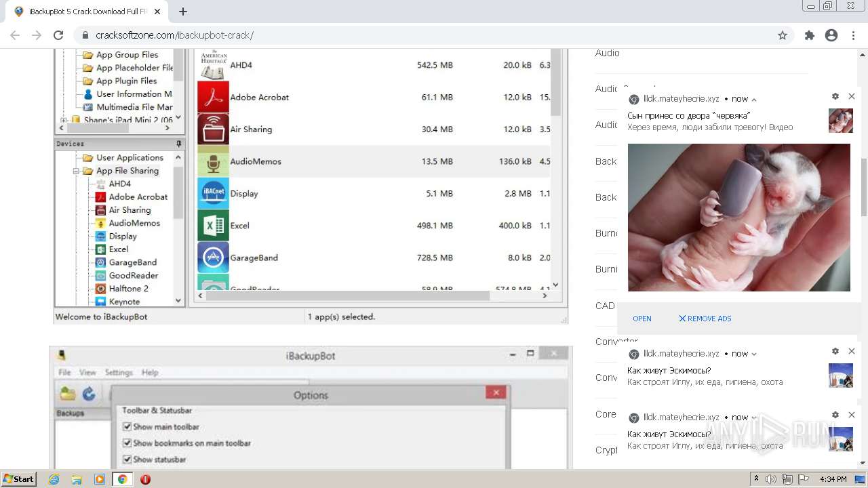Select App Plugin Files tree item

(126, 81)
